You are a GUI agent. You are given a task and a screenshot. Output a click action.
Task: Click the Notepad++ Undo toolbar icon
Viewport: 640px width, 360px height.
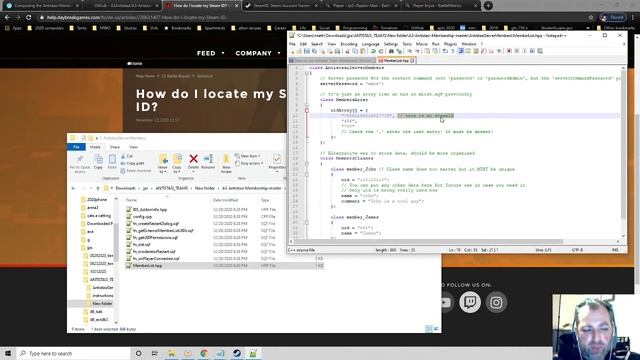(x=373, y=51)
